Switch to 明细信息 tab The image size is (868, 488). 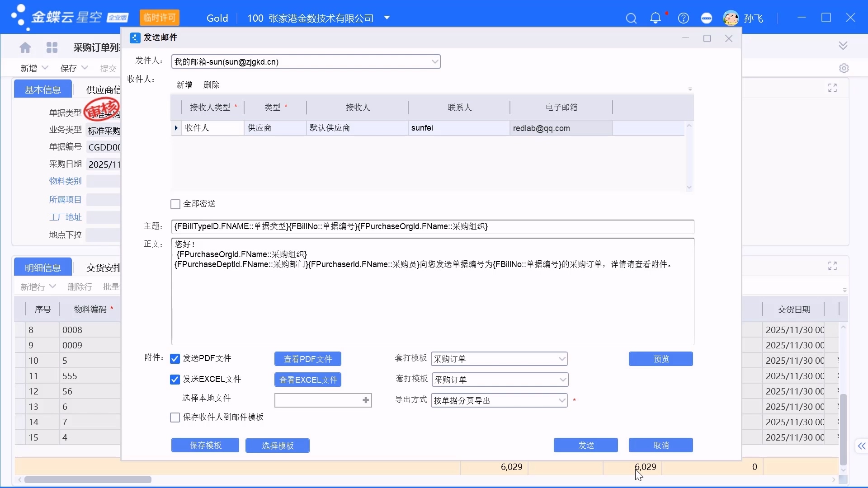[x=43, y=267]
